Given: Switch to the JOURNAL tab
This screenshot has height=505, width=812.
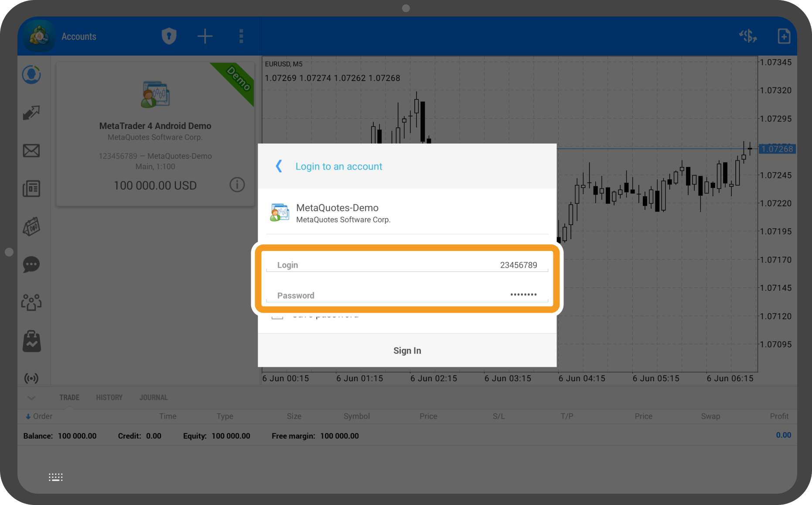Looking at the screenshot, I should click(154, 398).
